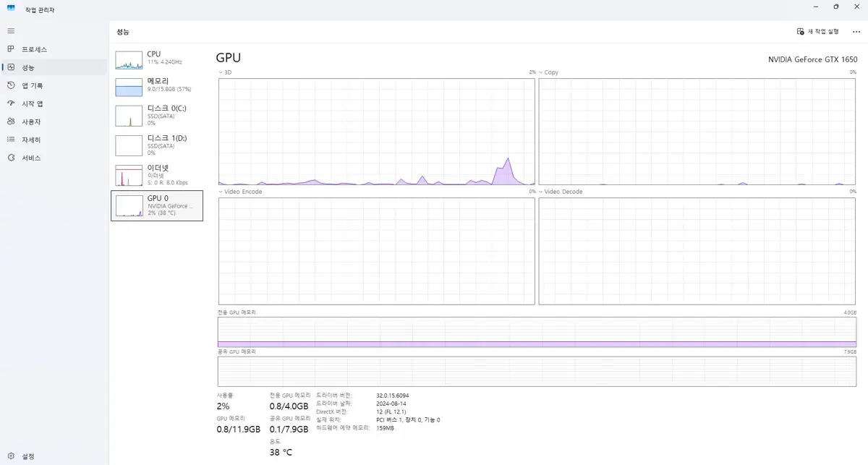The width and height of the screenshot is (868, 465).
Task: Select the 메모리 thumbnail graph
Action: [x=129, y=88]
